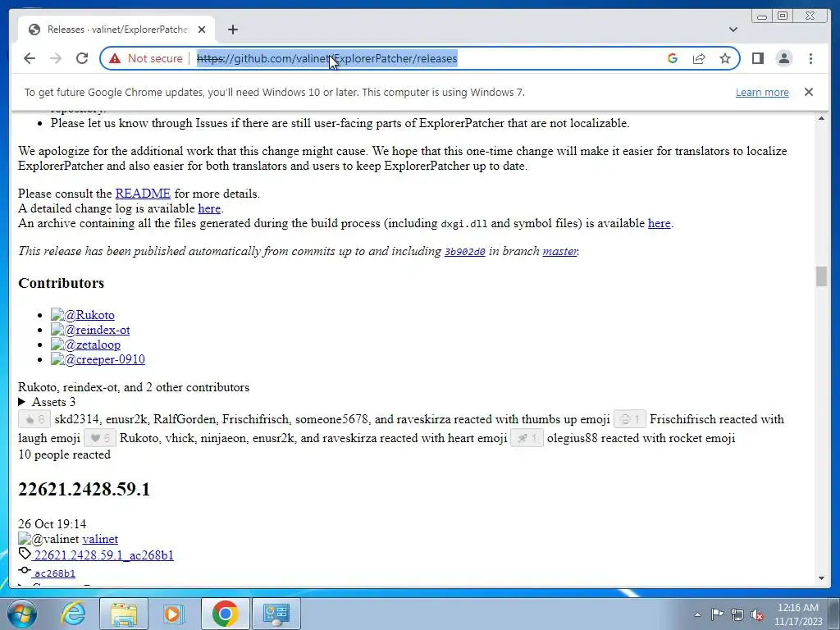Click the laugh reaction button

(x=629, y=419)
